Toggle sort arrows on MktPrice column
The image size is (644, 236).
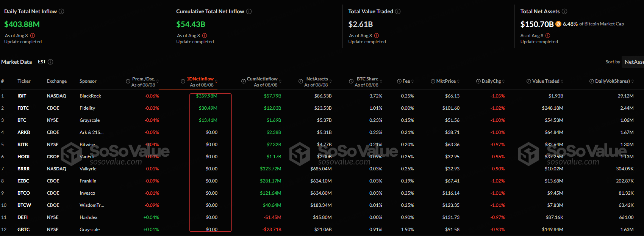(458, 81)
